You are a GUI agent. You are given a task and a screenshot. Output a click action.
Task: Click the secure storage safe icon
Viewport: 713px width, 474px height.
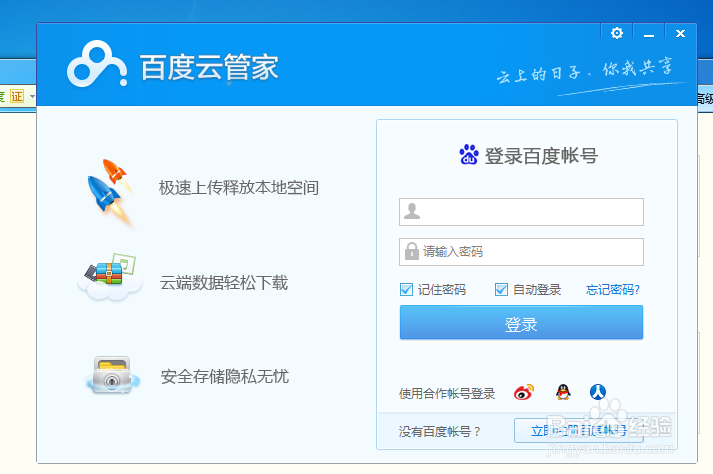pos(112,375)
